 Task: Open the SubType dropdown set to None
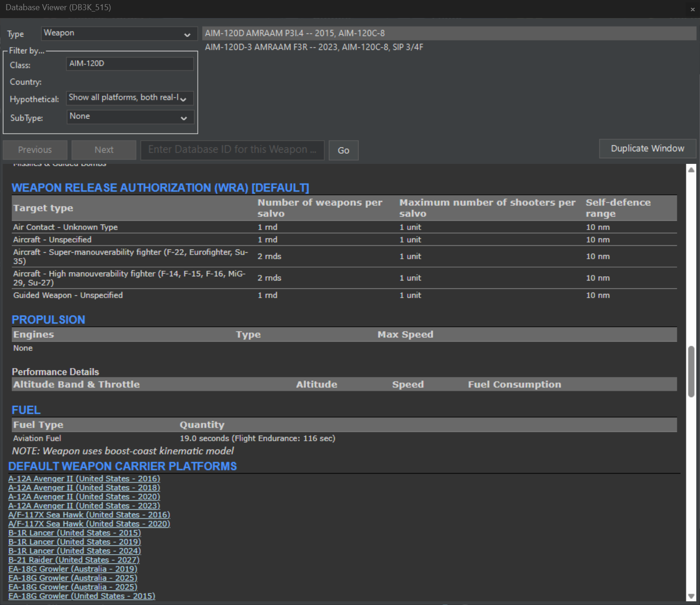[x=129, y=117]
